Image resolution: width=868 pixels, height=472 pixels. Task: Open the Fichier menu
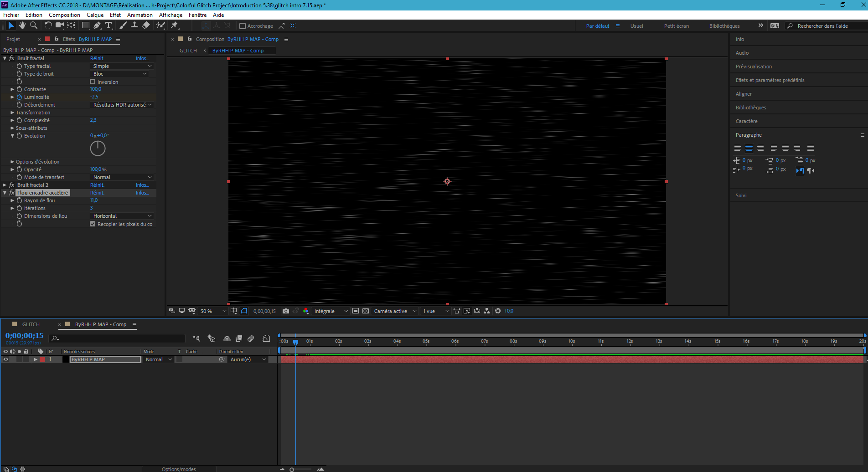(11, 15)
